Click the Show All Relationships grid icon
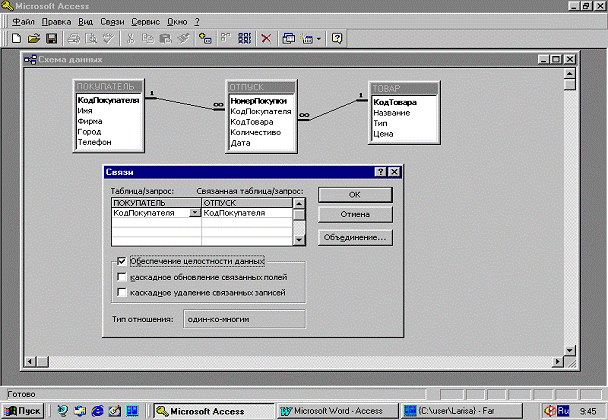 [243, 38]
